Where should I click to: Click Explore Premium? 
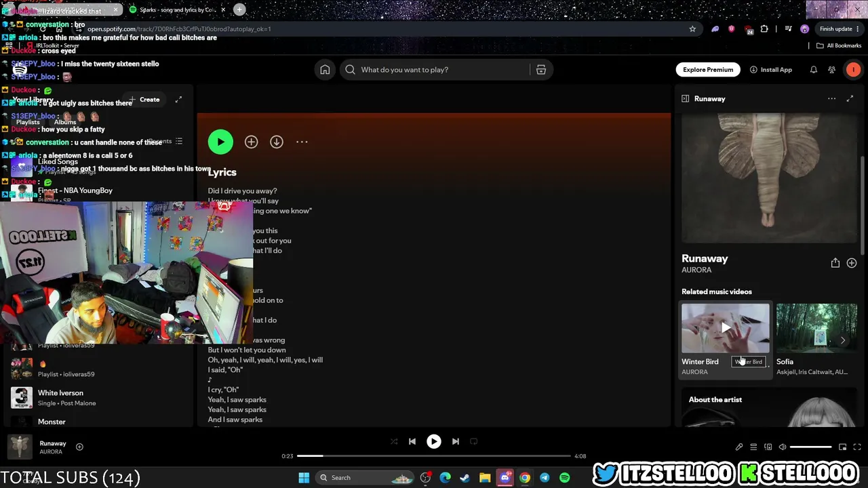click(708, 70)
